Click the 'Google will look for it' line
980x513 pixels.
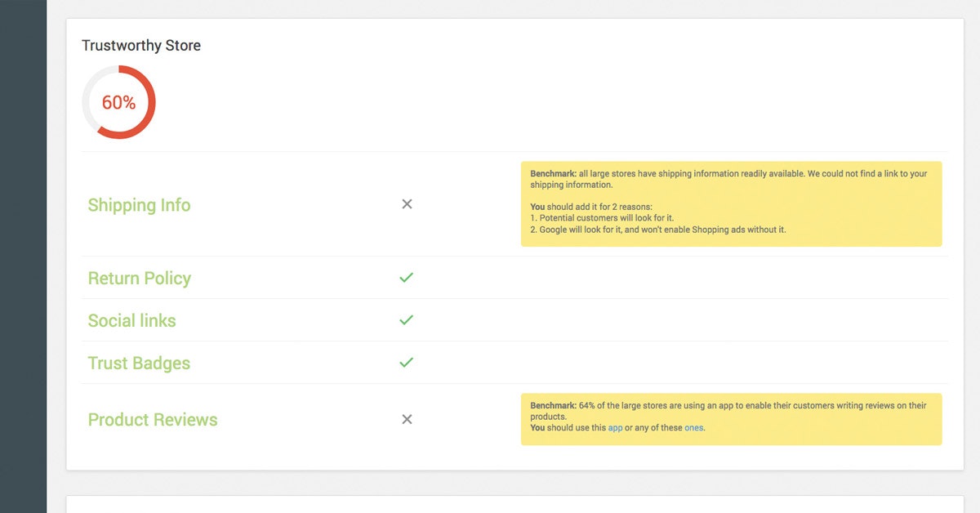(x=657, y=230)
